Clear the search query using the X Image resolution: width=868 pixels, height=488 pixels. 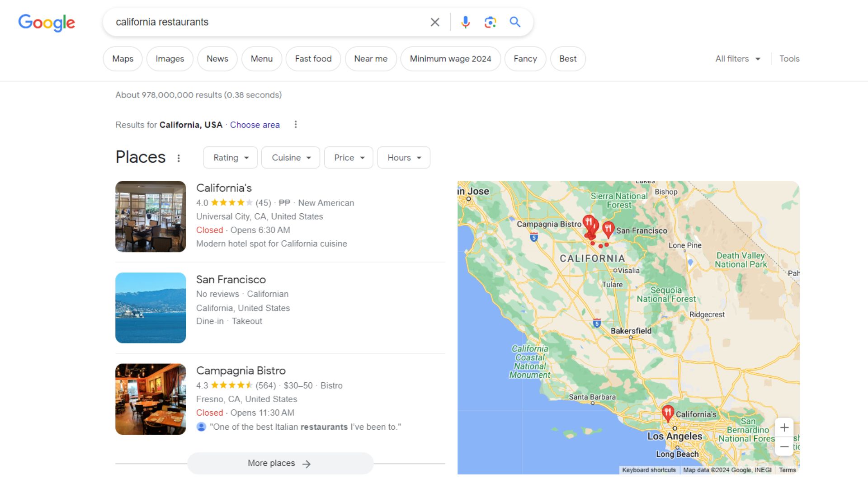(434, 21)
